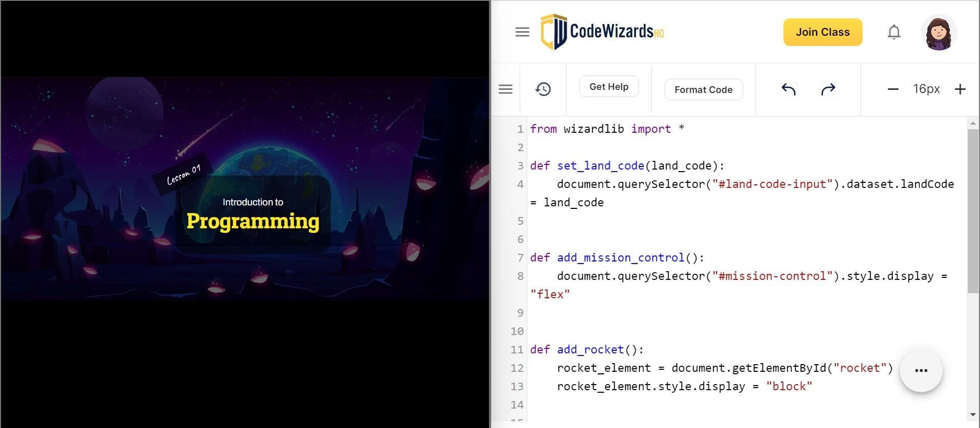Place cursor on the add_rocket function line

coord(587,350)
